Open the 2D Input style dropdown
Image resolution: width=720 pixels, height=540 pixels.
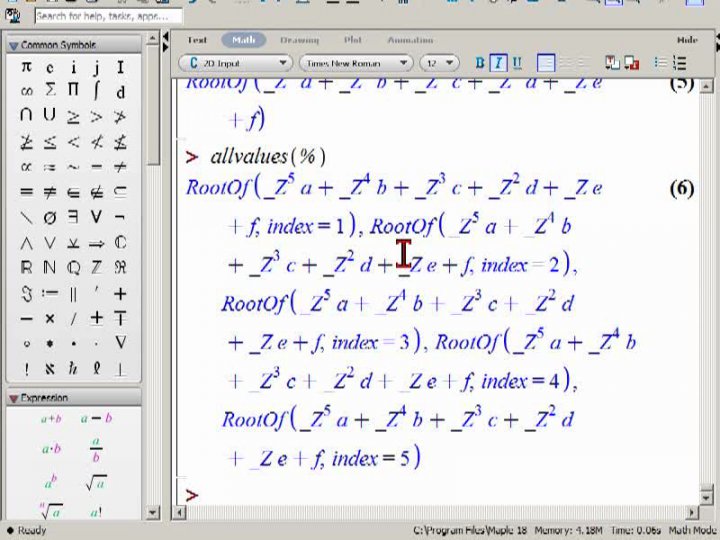236,63
